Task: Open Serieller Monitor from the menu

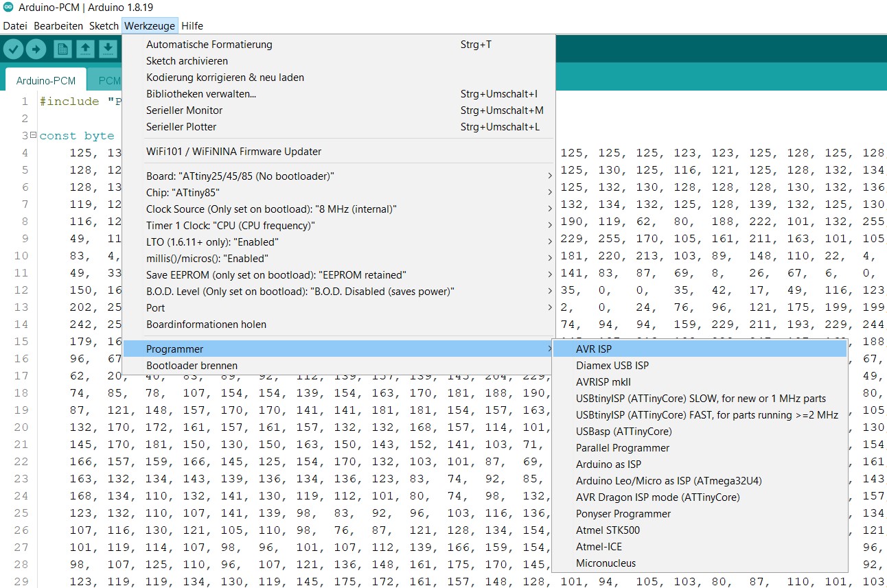Action: coord(184,110)
